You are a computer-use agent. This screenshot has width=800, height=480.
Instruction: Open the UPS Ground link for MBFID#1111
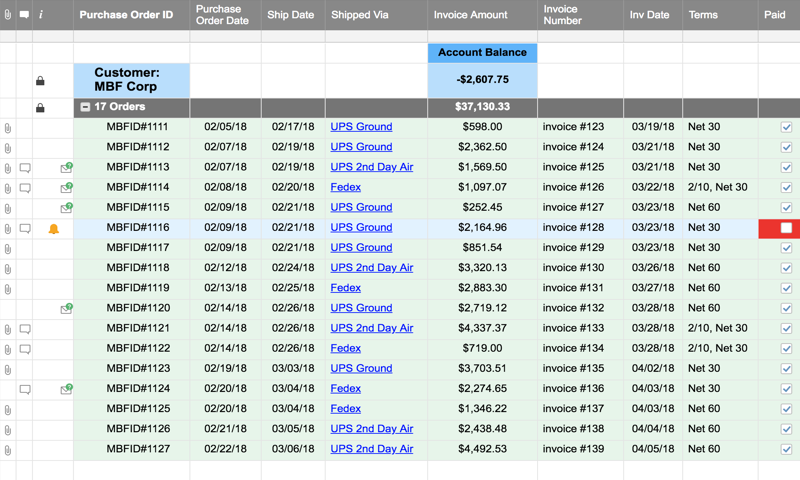(361, 127)
